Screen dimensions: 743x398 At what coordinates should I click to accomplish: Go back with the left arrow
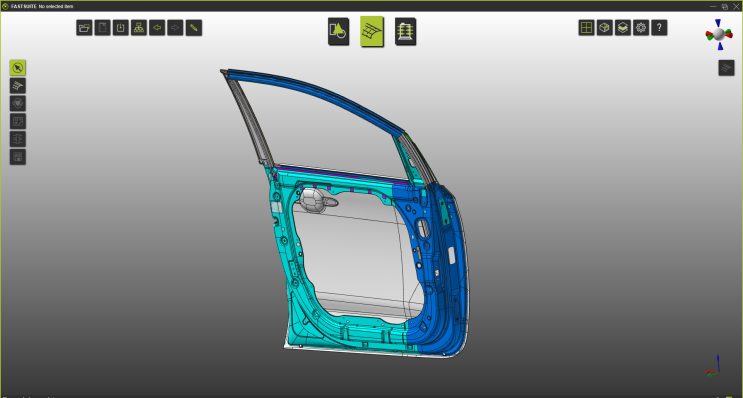pyautogui.click(x=157, y=28)
